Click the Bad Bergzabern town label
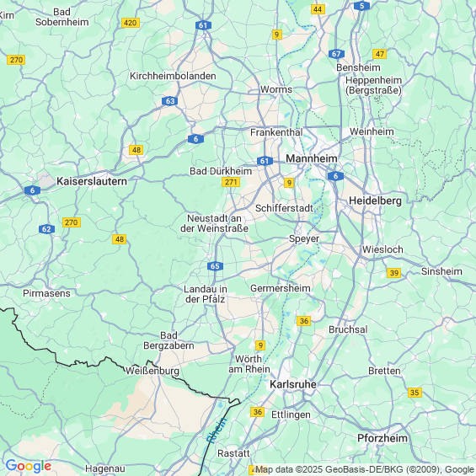Screen dimensions: 476x476 tap(168, 340)
